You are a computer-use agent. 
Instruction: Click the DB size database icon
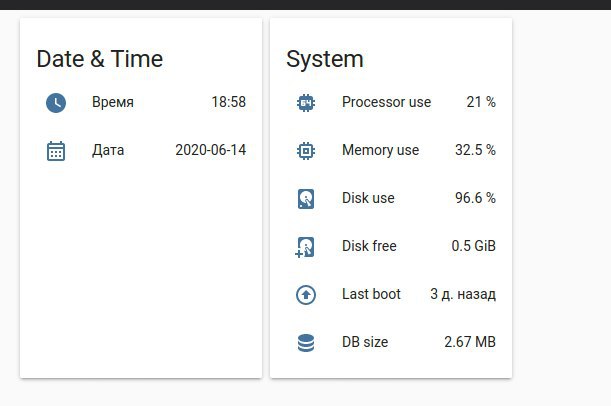pyautogui.click(x=306, y=343)
